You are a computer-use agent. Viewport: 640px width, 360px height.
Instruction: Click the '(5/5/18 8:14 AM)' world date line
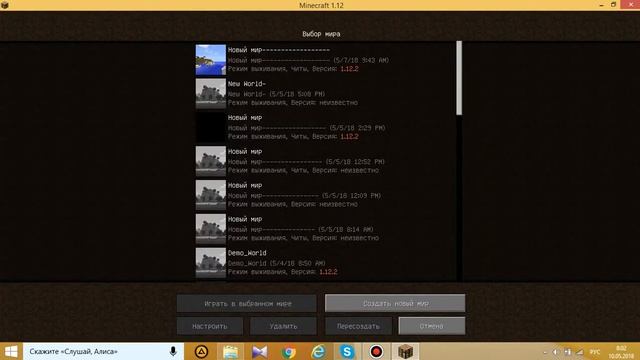coord(301,229)
